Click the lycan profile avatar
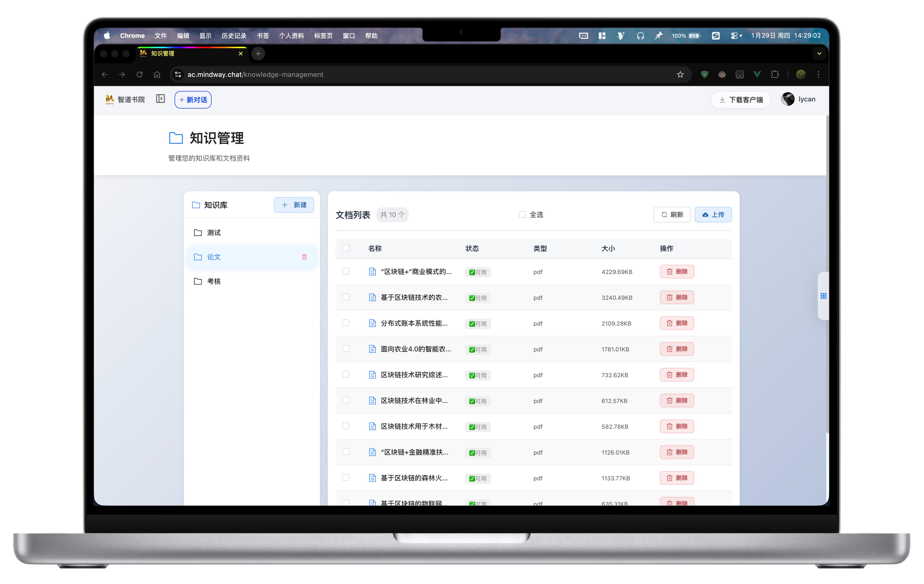 (x=788, y=99)
